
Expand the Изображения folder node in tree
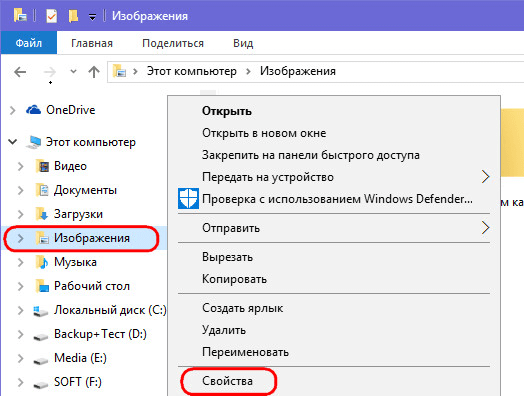coord(21,238)
